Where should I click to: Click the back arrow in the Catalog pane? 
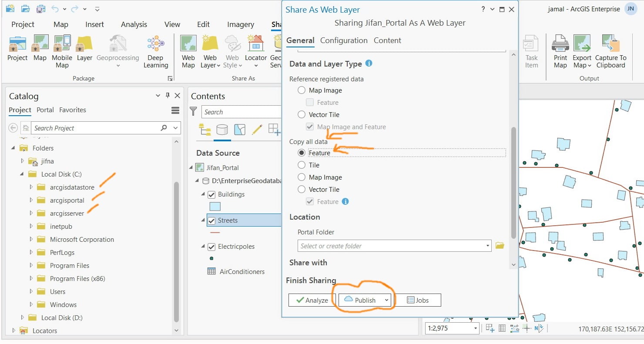[x=13, y=128]
